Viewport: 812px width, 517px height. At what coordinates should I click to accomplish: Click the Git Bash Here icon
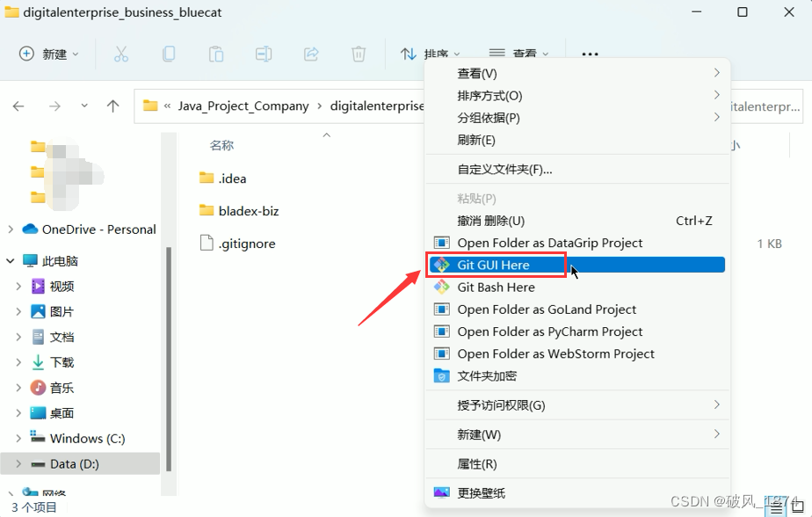(x=442, y=287)
